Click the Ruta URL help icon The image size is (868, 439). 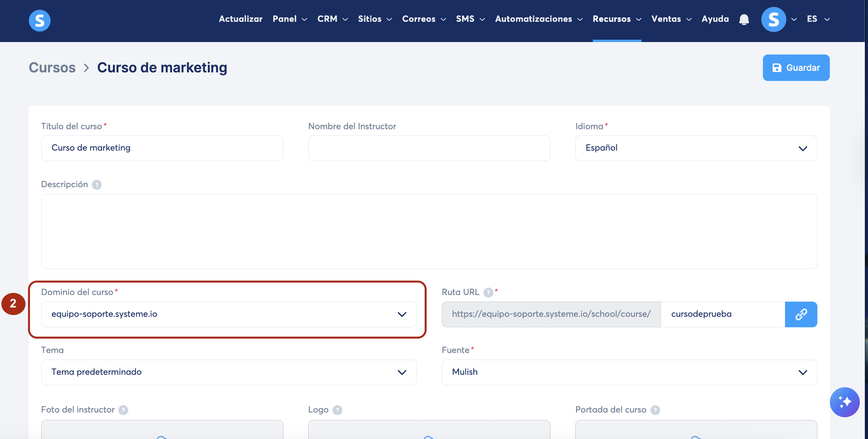(x=488, y=292)
